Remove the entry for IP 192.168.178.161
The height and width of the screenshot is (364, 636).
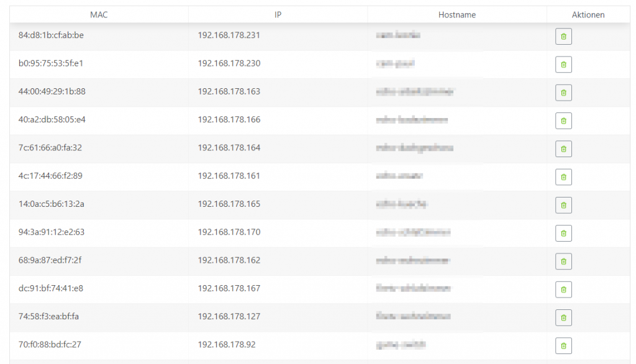pyautogui.click(x=563, y=177)
